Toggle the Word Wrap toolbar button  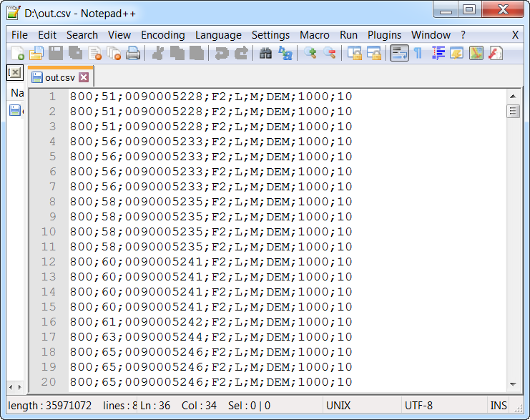point(399,54)
